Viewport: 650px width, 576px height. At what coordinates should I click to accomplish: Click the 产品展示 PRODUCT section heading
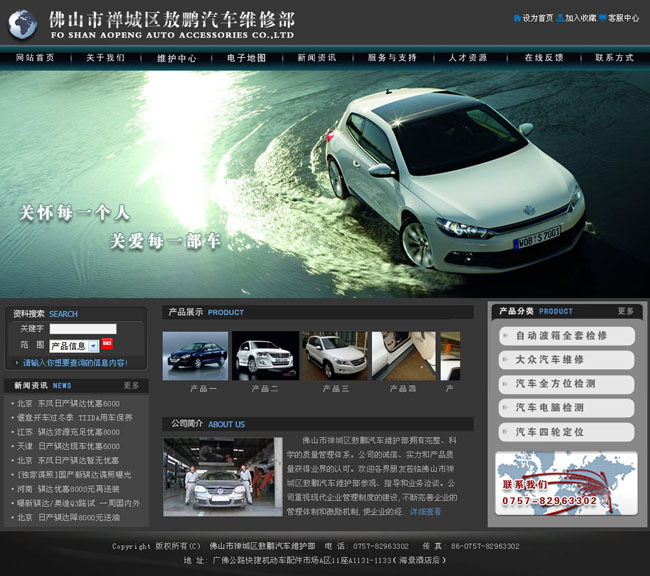click(x=206, y=312)
